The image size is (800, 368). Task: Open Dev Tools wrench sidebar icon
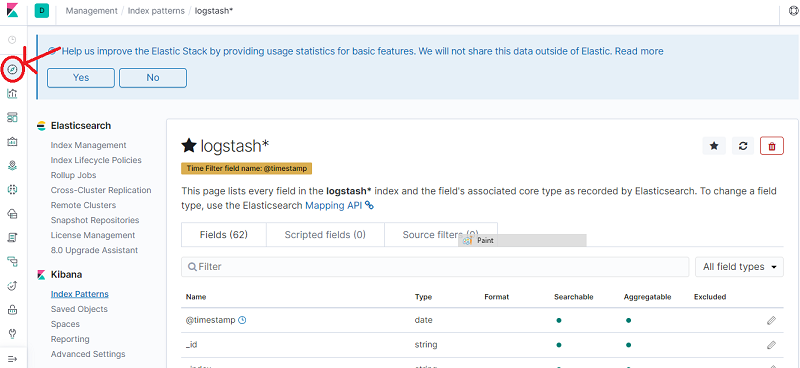tap(12, 334)
